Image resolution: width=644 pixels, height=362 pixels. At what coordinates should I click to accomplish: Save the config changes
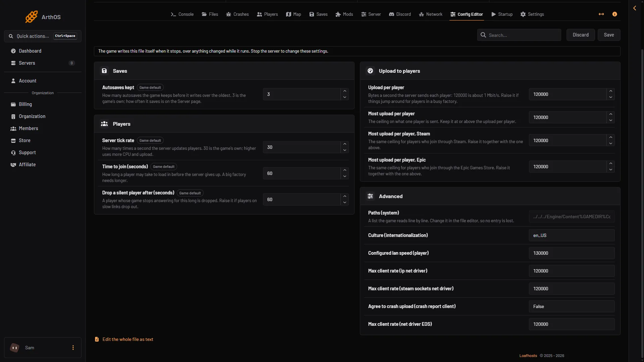[609, 35]
